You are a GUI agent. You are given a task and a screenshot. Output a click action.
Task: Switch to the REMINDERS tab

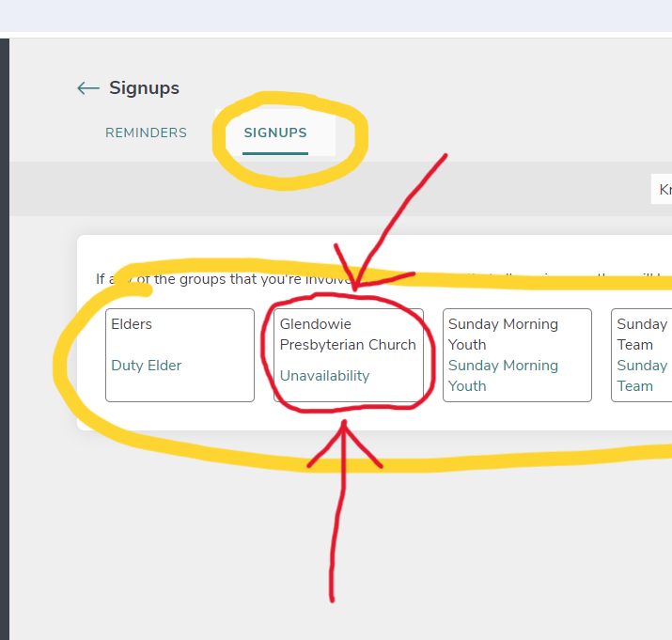pos(146,133)
